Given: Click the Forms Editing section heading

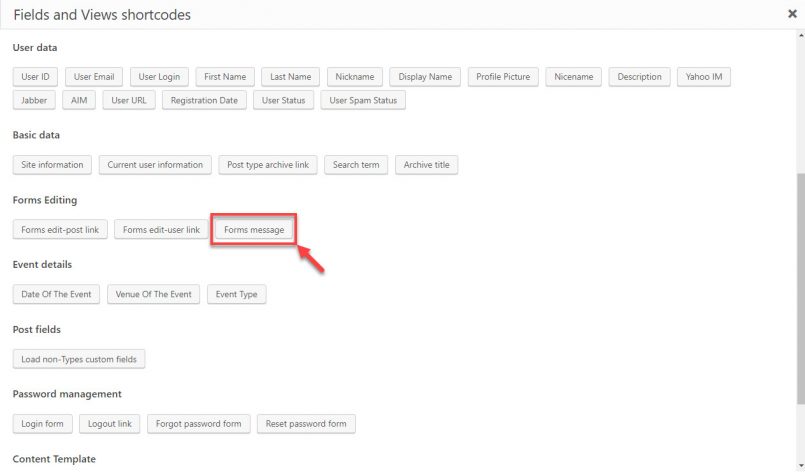Looking at the screenshot, I should 45,200.
